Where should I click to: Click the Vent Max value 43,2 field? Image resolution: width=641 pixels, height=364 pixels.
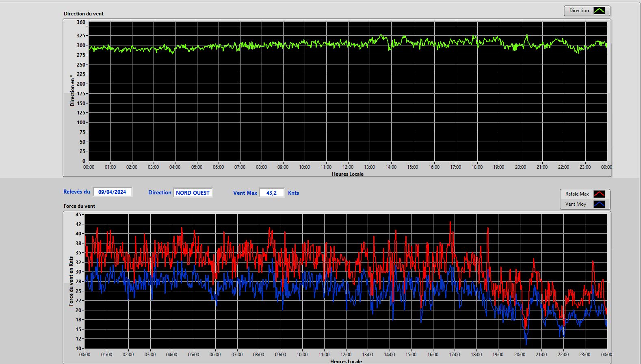click(272, 193)
